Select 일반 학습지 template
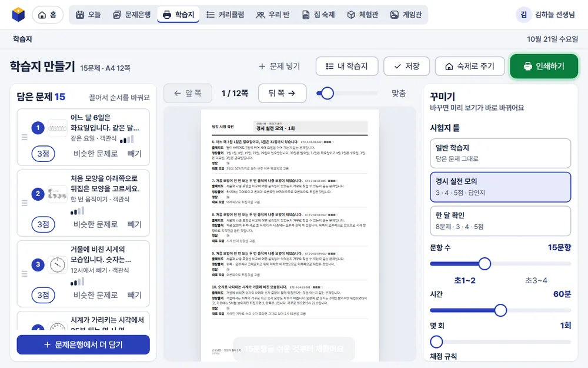This screenshot has height=368, width=588. 500,153
